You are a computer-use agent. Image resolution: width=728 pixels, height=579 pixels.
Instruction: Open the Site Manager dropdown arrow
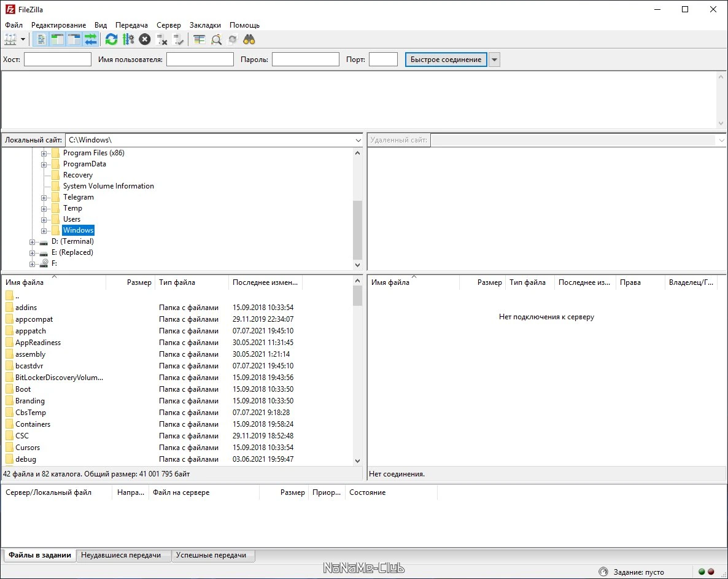pos(23,39)
